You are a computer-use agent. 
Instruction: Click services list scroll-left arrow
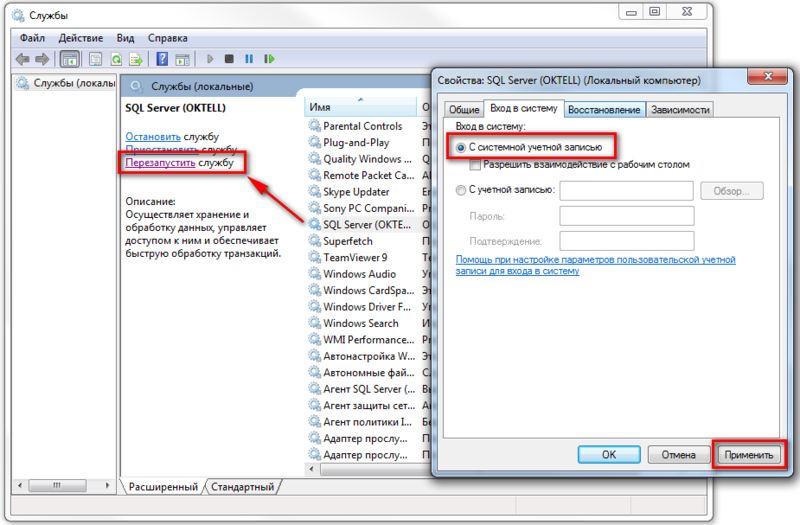tap(312, 468)
